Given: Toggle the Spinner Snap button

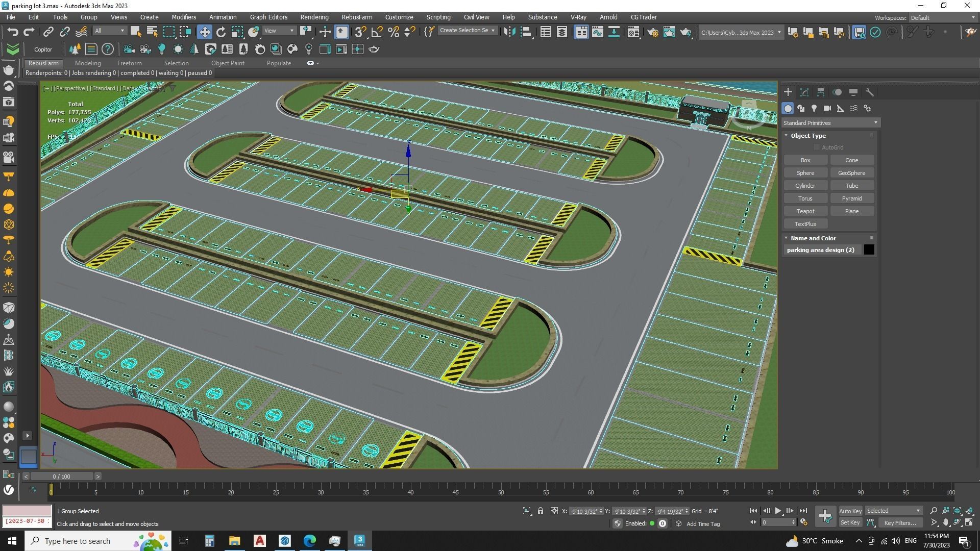Looking at the screenshot, I should 409,32.
